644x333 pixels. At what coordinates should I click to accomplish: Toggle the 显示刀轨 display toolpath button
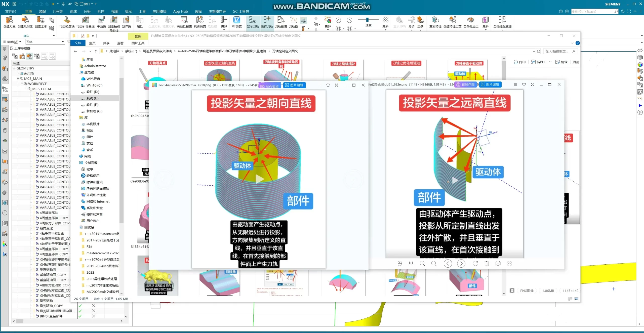coord(253,23)
